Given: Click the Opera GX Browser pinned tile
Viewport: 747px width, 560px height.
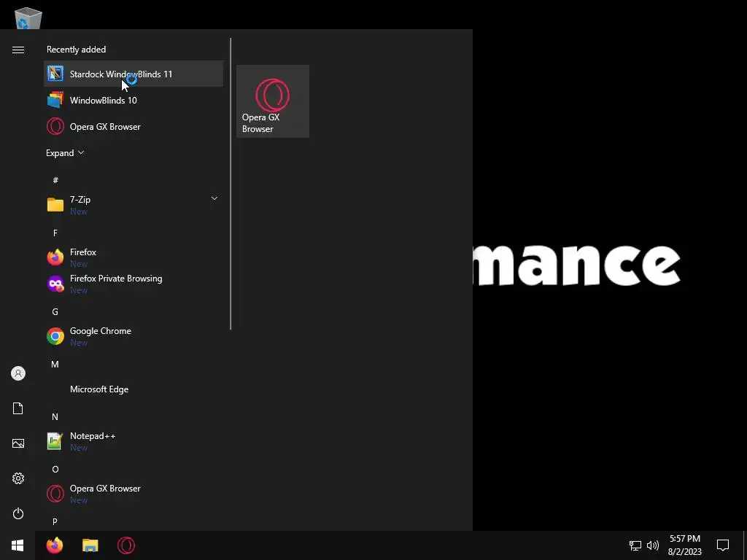Looking at the screenshot, I should (273, 101).
